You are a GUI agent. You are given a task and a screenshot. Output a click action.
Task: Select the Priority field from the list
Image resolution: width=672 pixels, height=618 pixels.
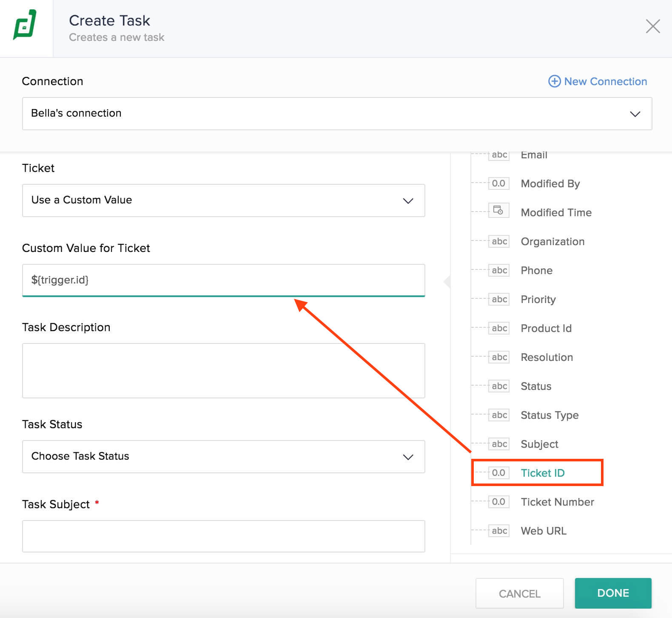pos(538,300)
